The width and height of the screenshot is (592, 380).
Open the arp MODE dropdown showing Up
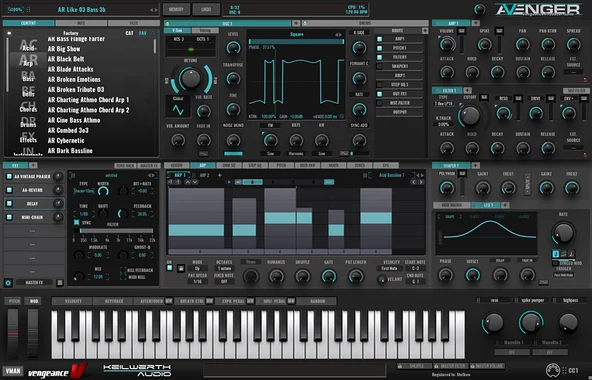pos(197,268)
